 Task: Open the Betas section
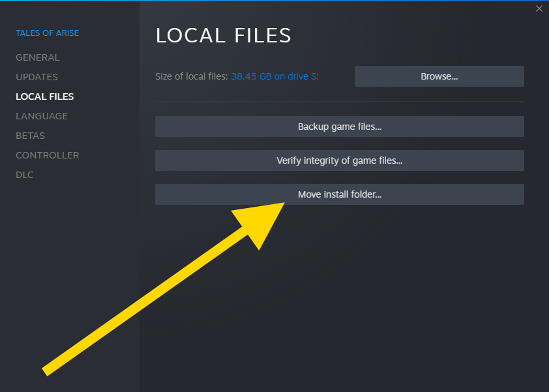click(x=30, y=136)
